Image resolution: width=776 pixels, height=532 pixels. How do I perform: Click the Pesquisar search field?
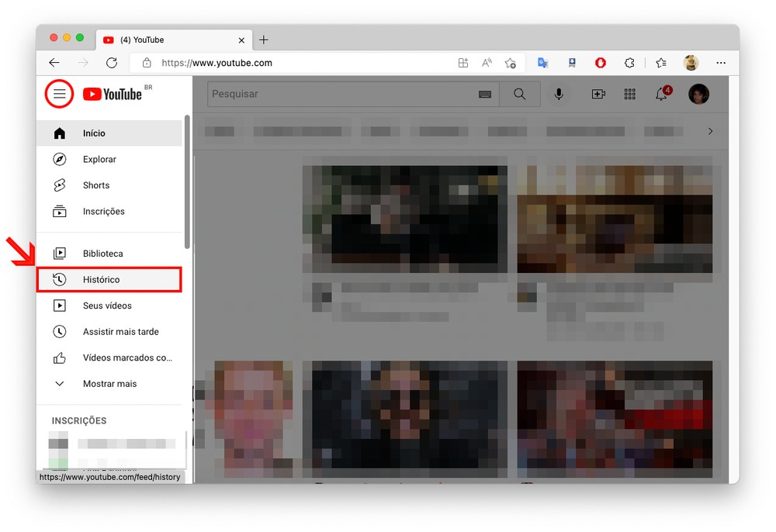341,94
